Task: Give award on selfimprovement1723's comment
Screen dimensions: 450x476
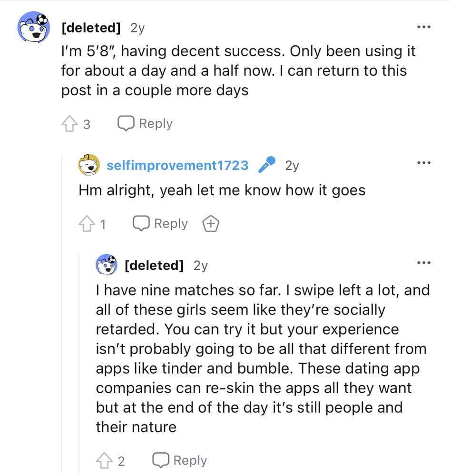Action: 211,223
